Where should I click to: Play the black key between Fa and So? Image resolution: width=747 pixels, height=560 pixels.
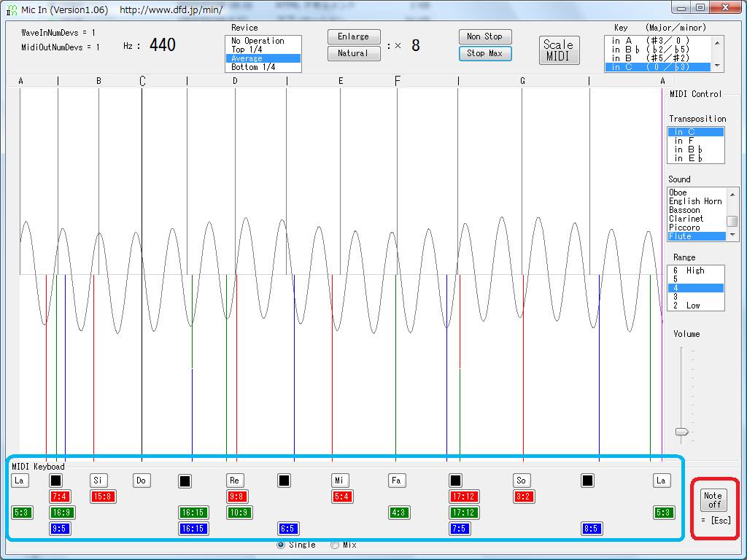455,481
